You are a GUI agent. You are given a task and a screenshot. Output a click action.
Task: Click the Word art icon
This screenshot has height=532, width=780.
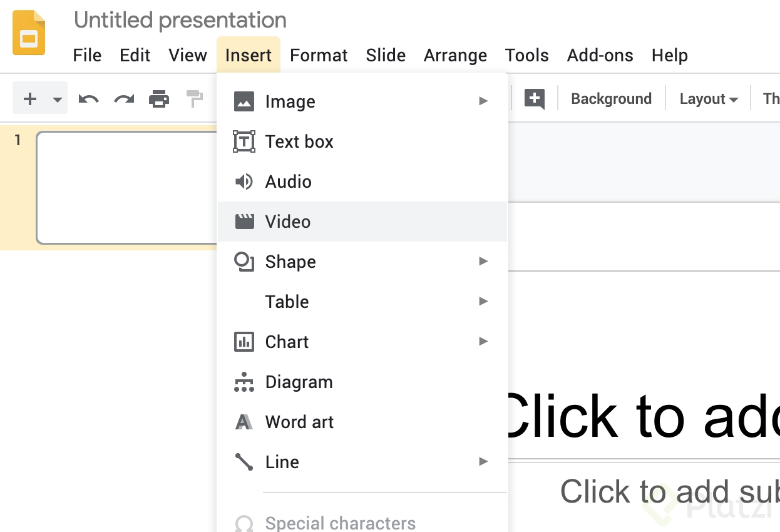244,422
